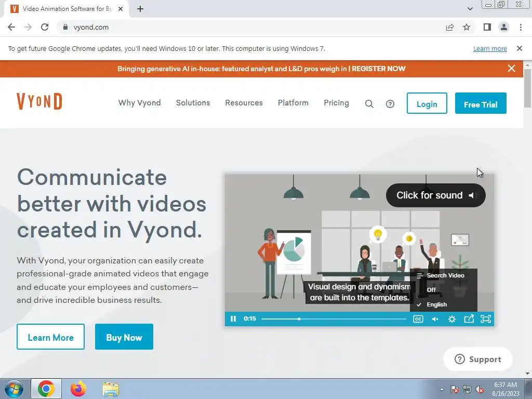Click the muted volume tray icon
The height and width of the screenshot is (399, 532).
[x=480, y=389]
